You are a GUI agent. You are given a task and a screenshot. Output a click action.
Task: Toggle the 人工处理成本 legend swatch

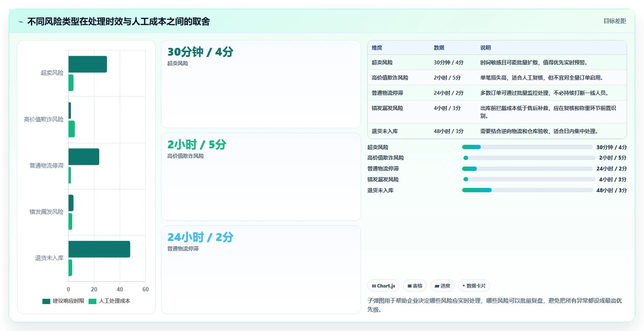(92, 301)
